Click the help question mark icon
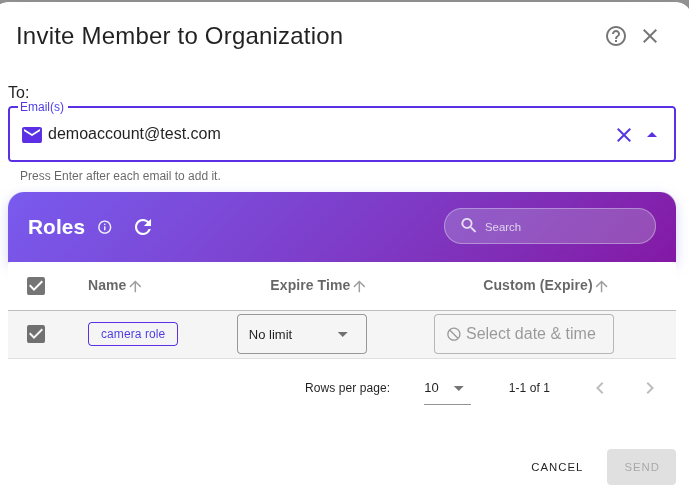Screen dimensions: 689x490 tap(616, 36)
